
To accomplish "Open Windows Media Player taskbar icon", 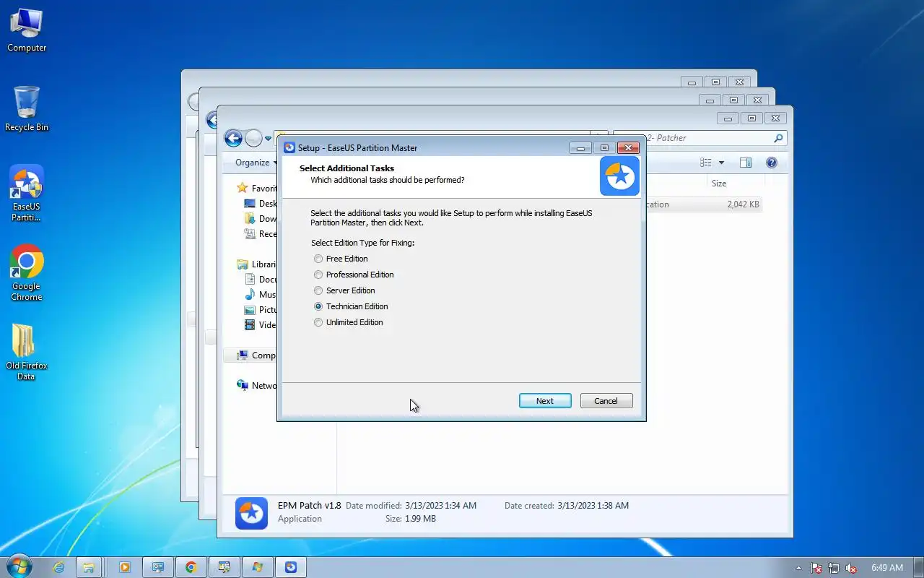I will click(x=124, y=567).
